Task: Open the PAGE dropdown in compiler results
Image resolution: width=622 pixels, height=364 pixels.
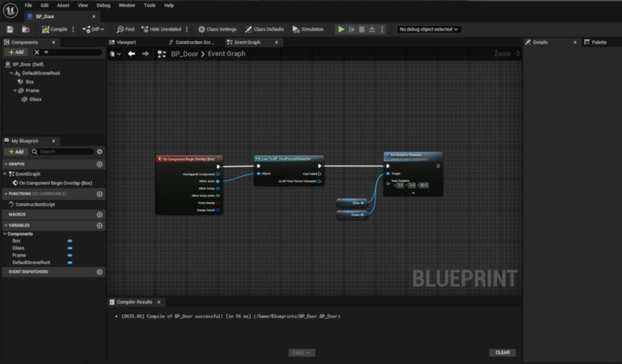Action: (302, 353)
